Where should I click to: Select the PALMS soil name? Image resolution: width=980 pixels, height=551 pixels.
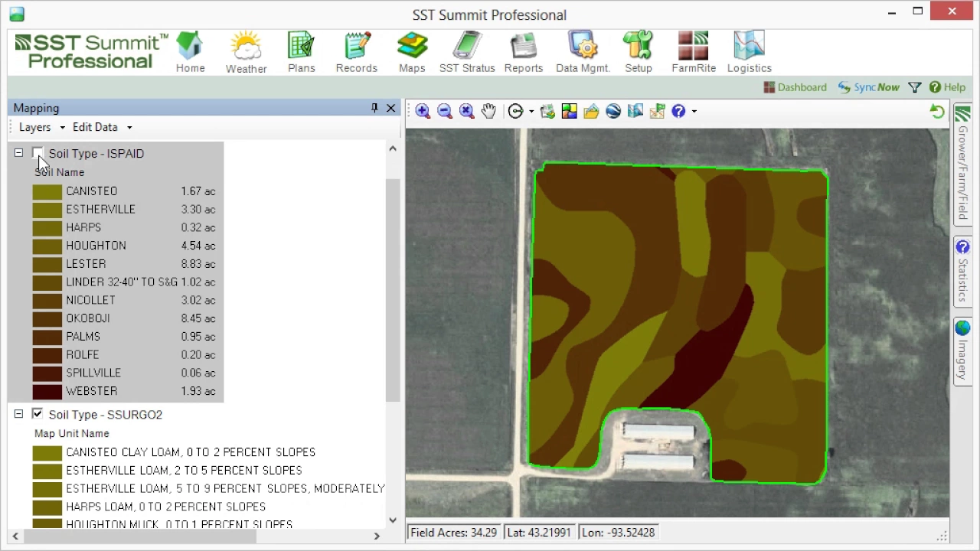[x=83, y=337]
